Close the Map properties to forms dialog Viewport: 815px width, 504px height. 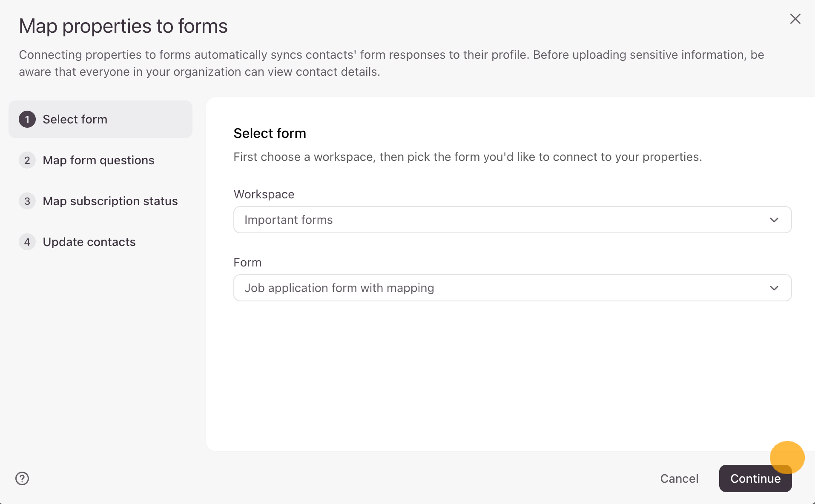point(795,19)
